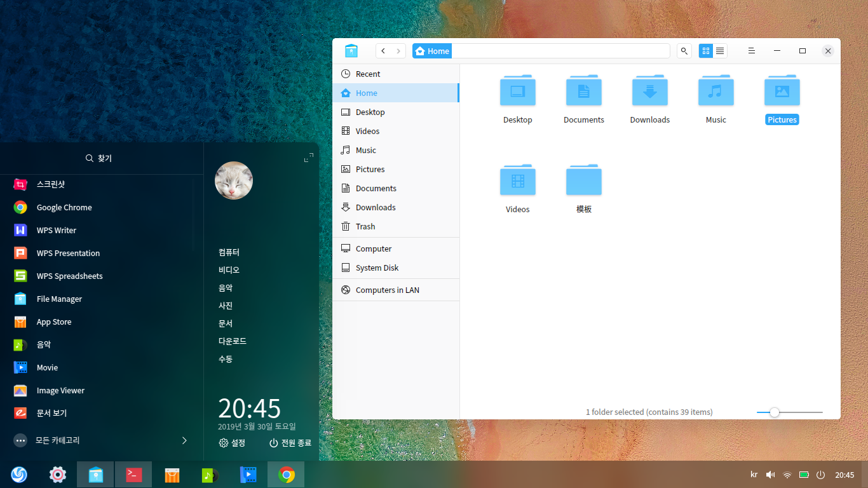Click the Home address bar field

[559, 51]
